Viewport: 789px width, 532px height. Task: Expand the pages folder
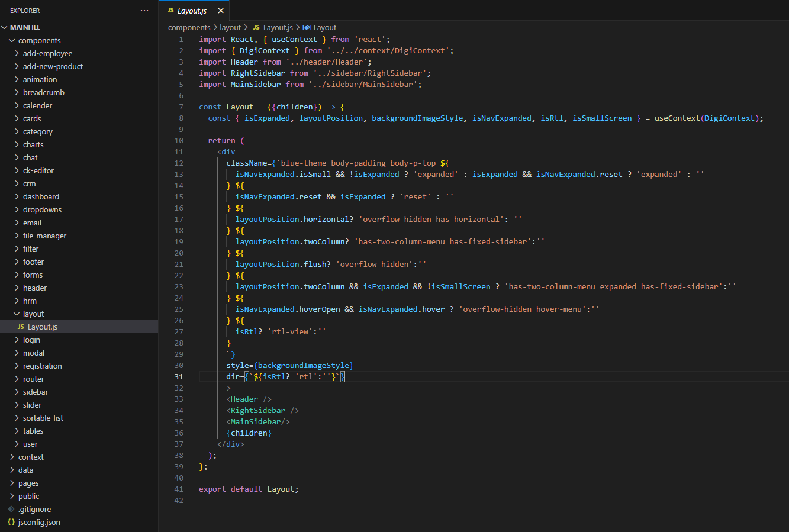28,483
